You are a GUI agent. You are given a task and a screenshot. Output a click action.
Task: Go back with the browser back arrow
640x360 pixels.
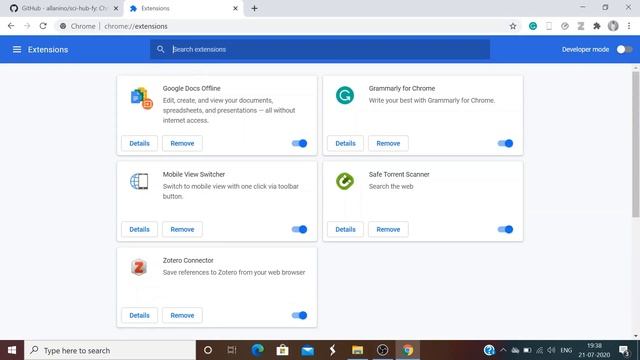point(11,26)
